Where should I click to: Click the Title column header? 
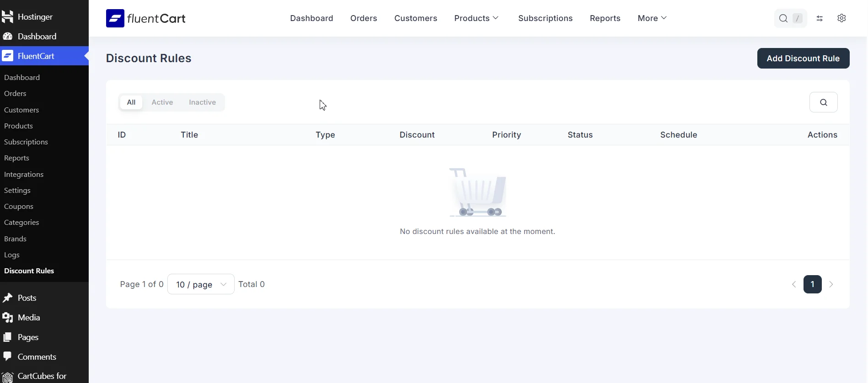(x=189, y=135)
